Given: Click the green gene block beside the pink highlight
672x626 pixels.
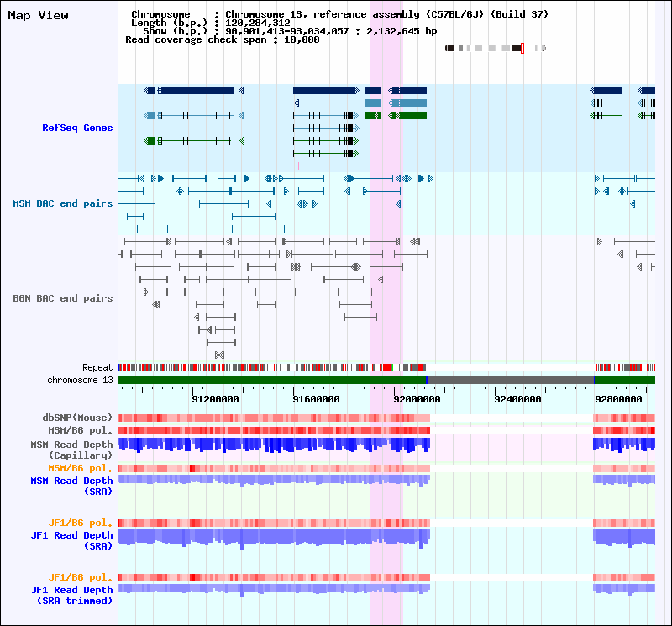Looking at the screenshot, I should 373,115.
